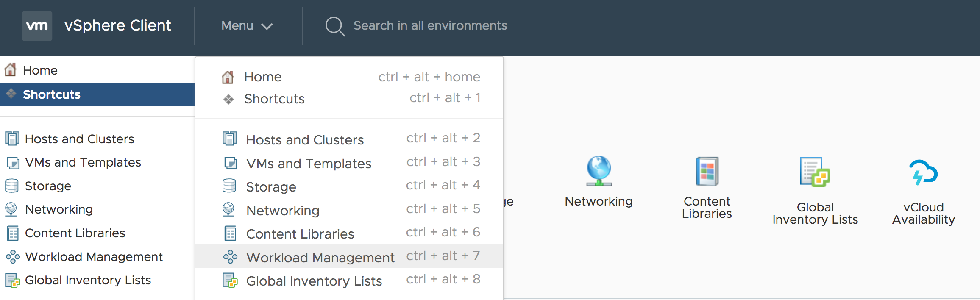Screen dimensions: 980x300
Task: Click the search magnifier icon
Action: click(x=335, y=26)
